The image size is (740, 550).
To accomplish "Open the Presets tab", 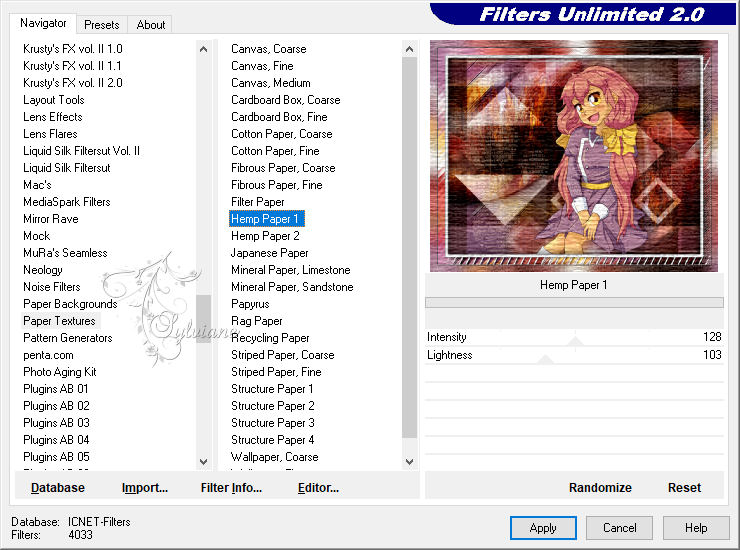I will coord(101,25).
